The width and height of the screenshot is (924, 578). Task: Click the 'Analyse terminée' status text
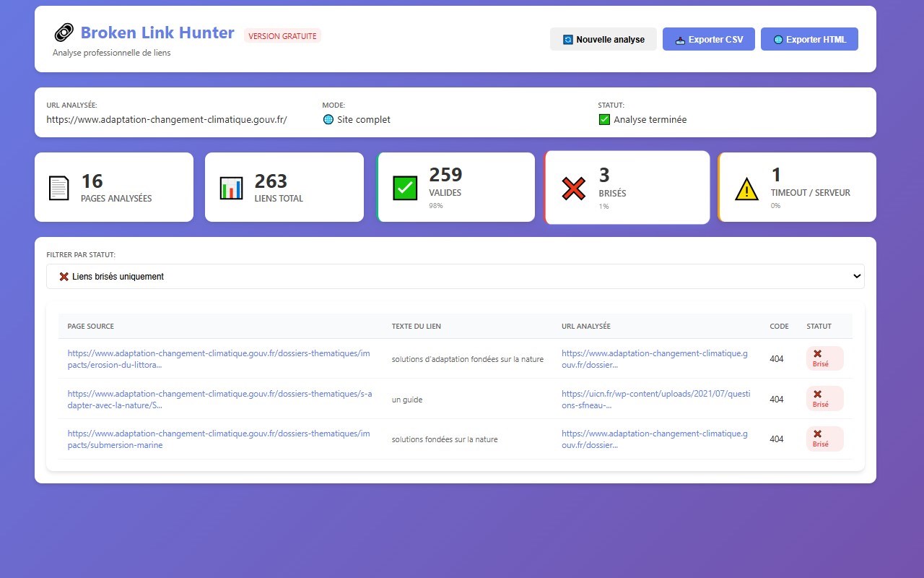(650, 120)
